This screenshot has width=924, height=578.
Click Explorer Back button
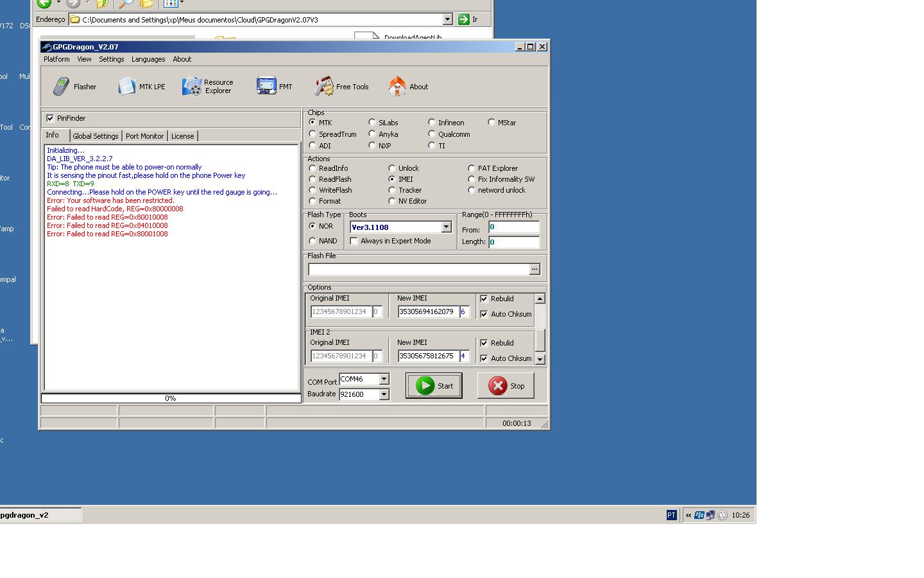[44, 3]
